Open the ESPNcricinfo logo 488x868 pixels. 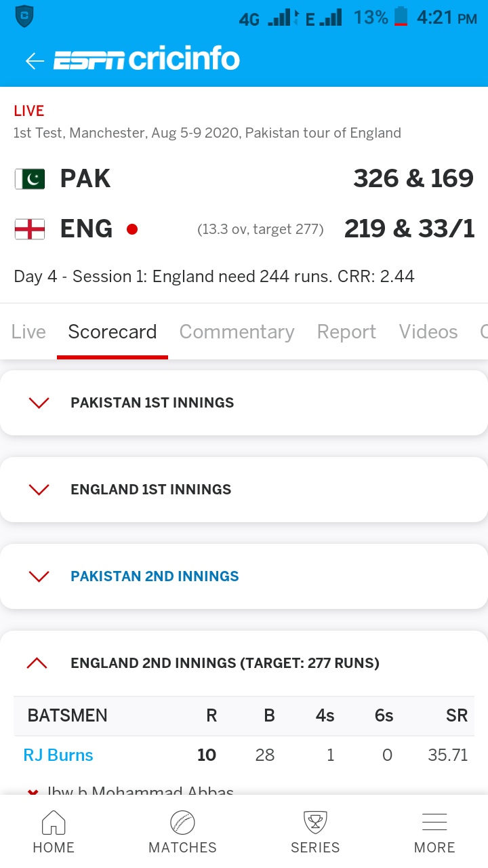(x=147, y=60)
